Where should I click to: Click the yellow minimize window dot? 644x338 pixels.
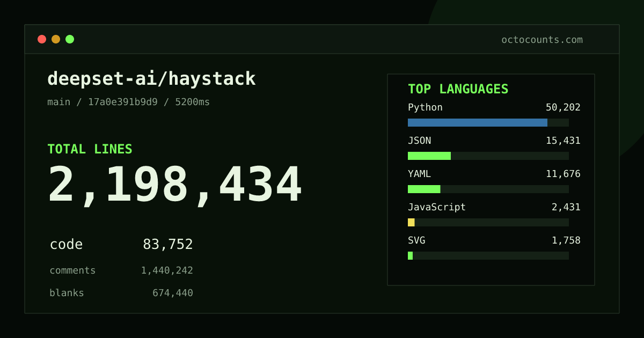(x=56, y=39)
